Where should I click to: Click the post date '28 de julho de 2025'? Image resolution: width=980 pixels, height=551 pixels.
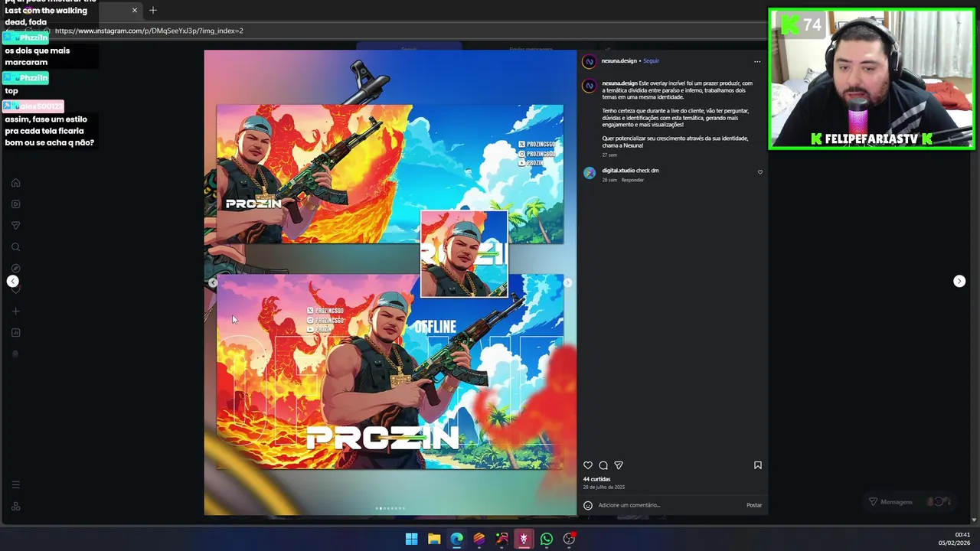click(604, 487)
